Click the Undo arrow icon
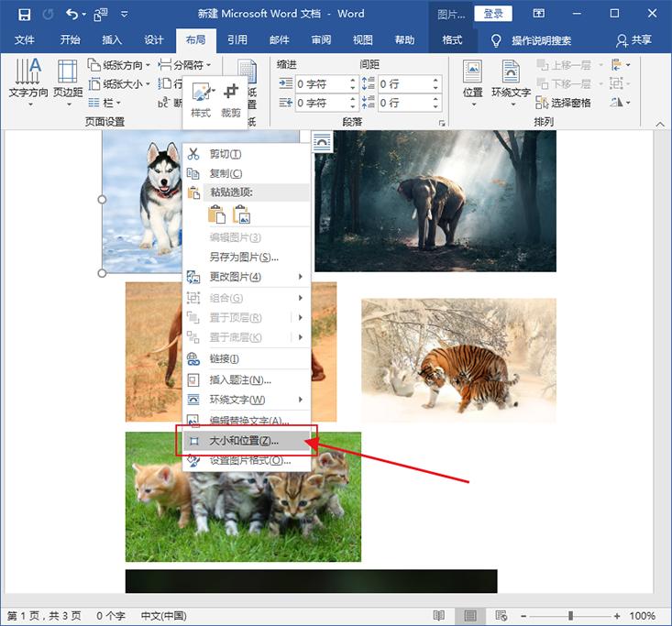The width and height of the screenshot is (672, 626). (72, 15)
